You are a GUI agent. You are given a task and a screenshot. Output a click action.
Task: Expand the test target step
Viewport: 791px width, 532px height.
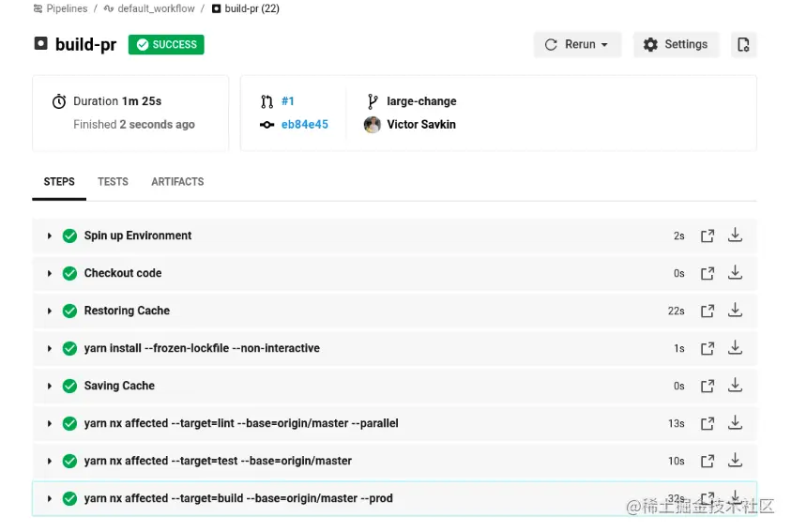tap(50, 461)
